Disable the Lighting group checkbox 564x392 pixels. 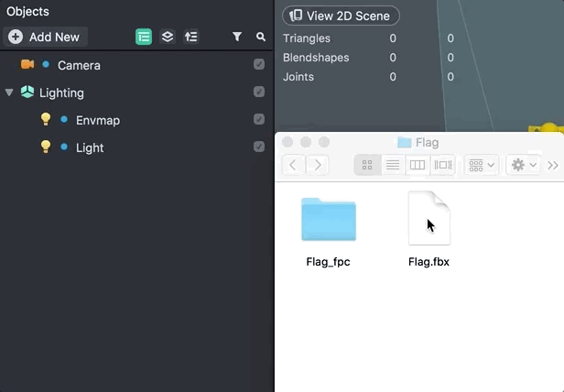pos(259,92)
